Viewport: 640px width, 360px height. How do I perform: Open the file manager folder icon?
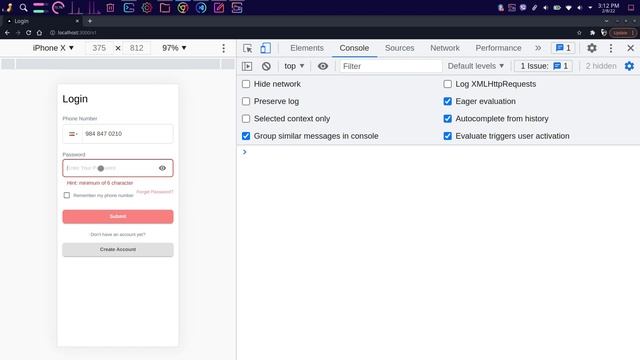(x=165, y=8)
